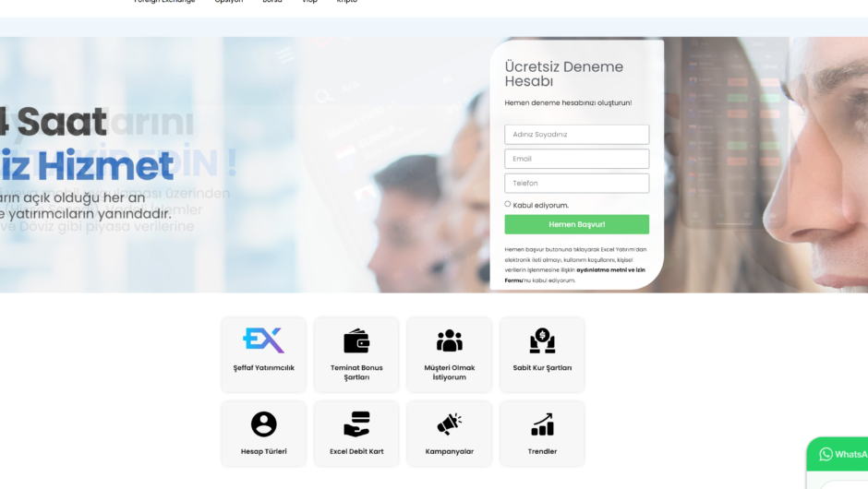This screenshot has height=489, width=868.
Task: Open the Teminat Bonus Şartları wallet icon
Action: click(x=356, y=340)
